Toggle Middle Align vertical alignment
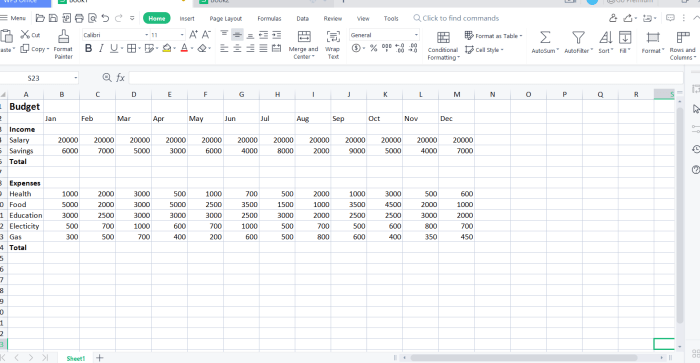The image size is (700, 363). coord(237,34)
